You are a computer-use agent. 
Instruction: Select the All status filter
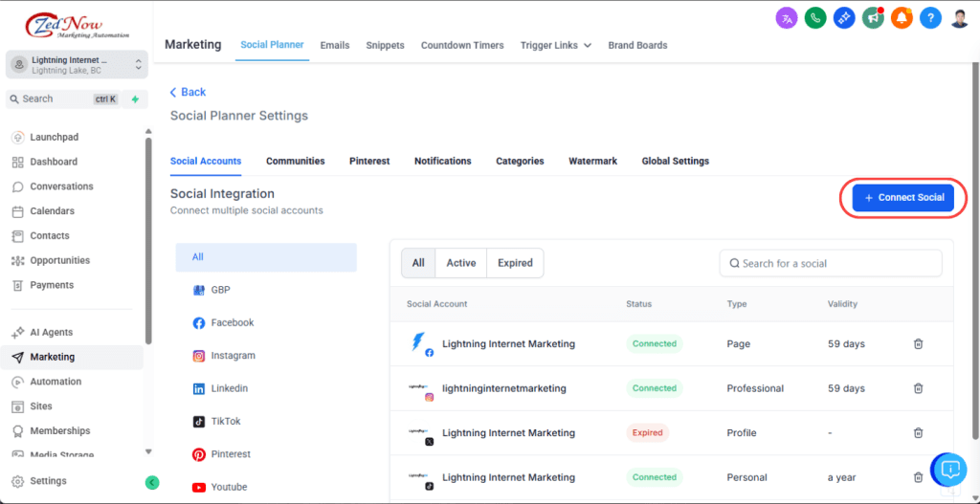[418, 263]
